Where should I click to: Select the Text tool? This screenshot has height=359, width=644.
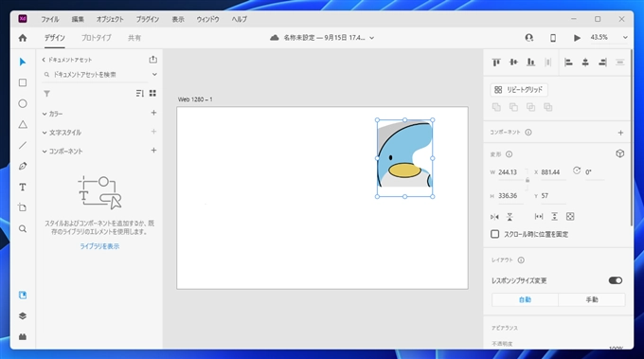[x=23, y=187]
